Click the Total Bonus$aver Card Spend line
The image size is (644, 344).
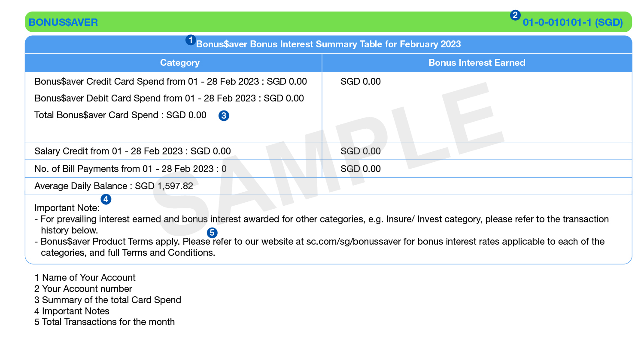pyautogui.click(x=120, y=115)
